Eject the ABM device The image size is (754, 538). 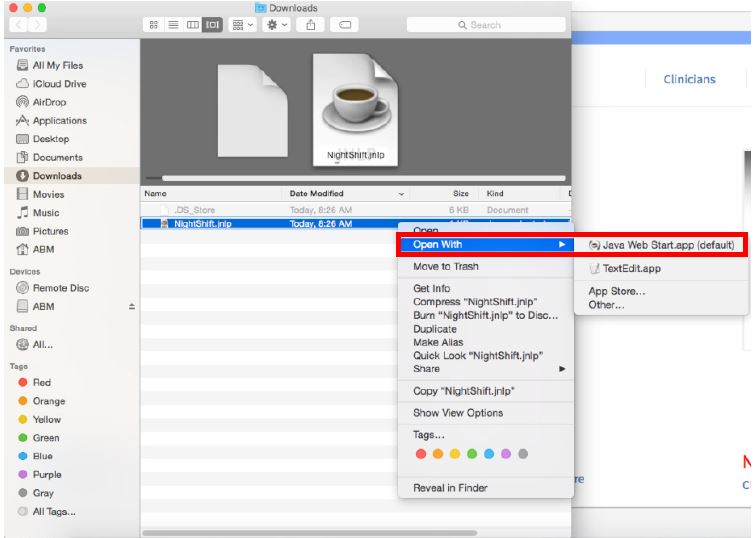pyautogui.click(x=132, y=306)
